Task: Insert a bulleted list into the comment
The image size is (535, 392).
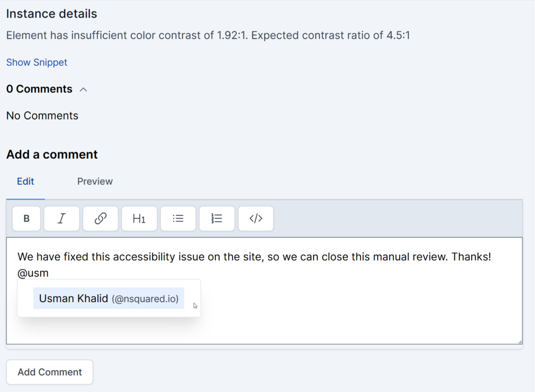Action: 178,218
